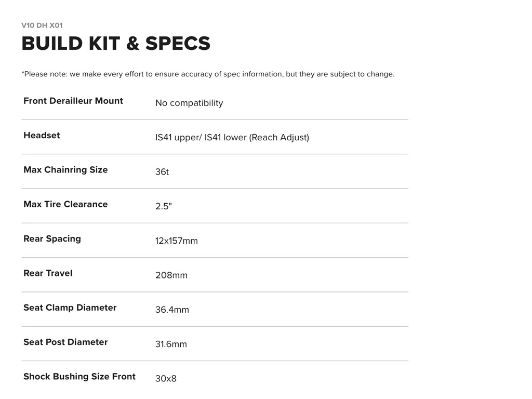The width and height of the screenshot is (532, 399).
Task: Click the V10 DH X01 model label
Action: (x=42, y=25)
